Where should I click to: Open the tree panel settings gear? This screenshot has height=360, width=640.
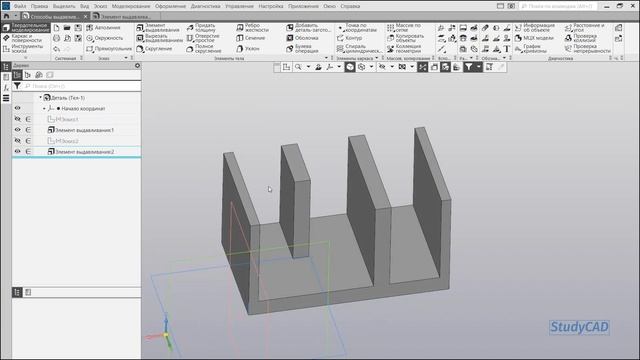pos(138,65)
